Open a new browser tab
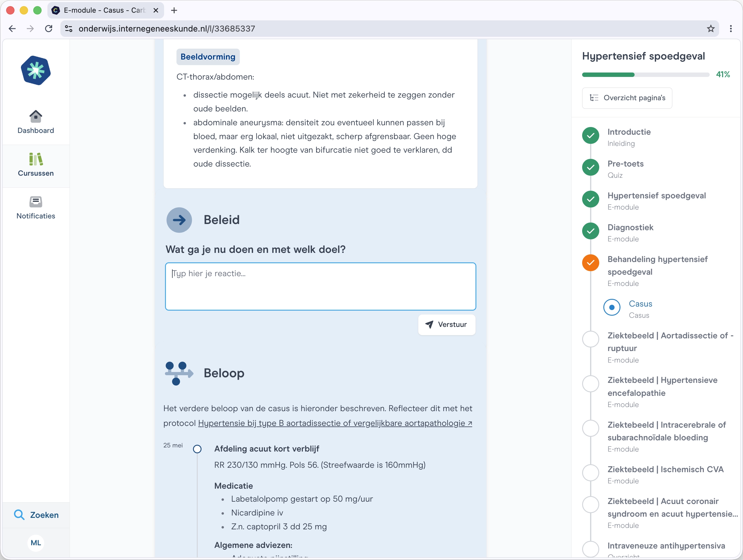The width and height of the screenshot is (743, 560). (x=174, y=10)
